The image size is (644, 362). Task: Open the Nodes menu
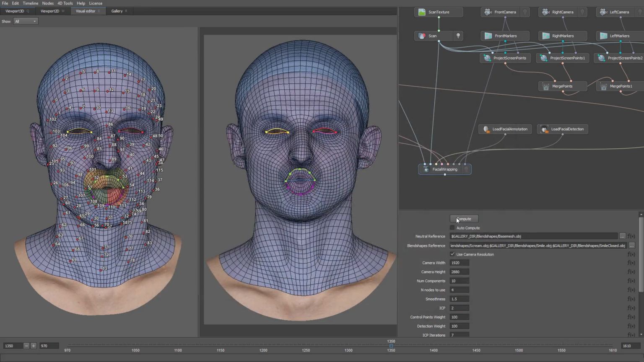pyautogui.click(x=47, y=3)
